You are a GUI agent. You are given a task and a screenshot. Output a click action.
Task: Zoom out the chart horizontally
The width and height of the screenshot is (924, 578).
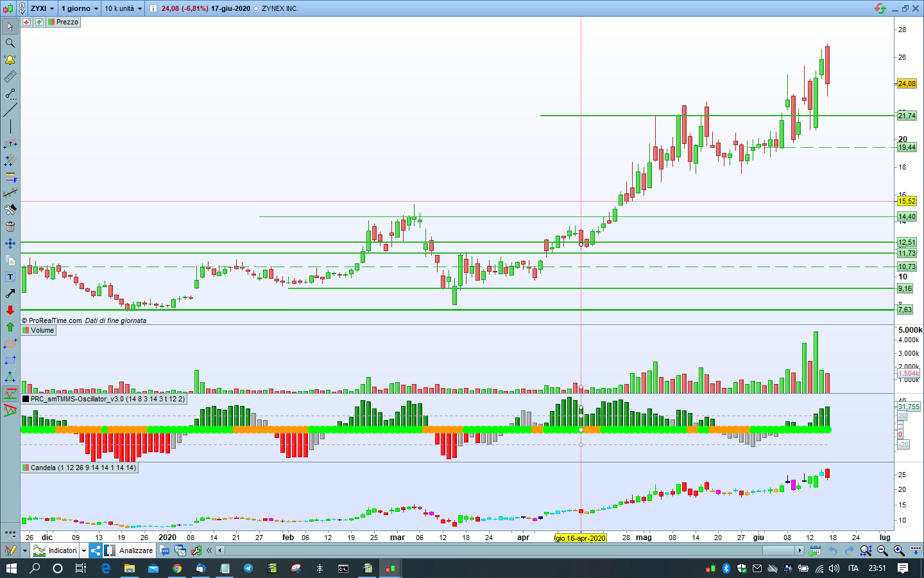tap(882, 550)
